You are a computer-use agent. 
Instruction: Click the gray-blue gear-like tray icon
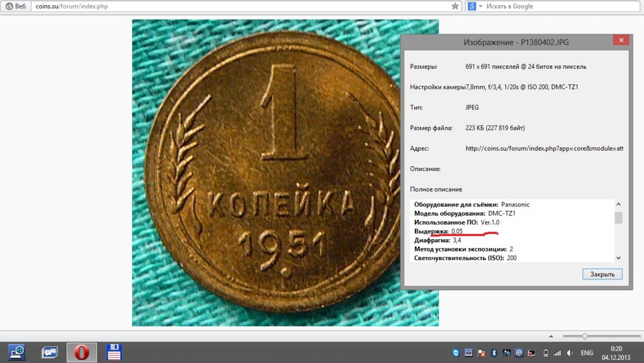tap(519, 353)
